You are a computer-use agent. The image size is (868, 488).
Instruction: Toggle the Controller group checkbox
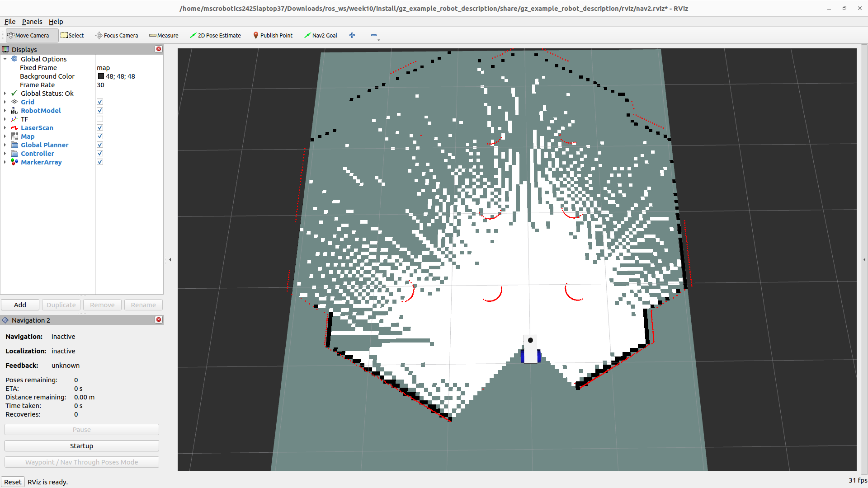click(x=100, y=153)
